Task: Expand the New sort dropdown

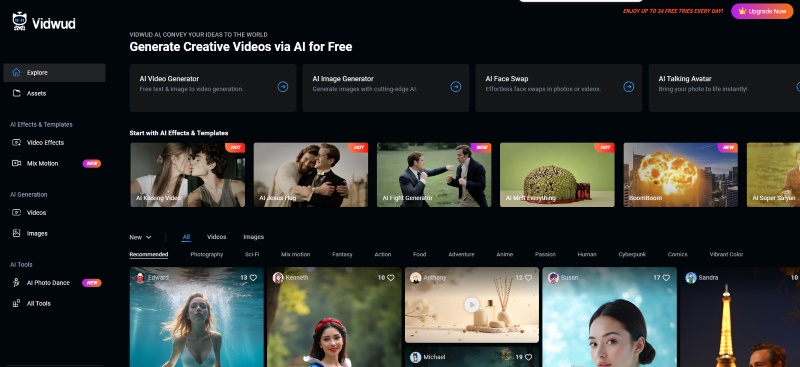Action: pyautogui.click(x=140, y=237)
